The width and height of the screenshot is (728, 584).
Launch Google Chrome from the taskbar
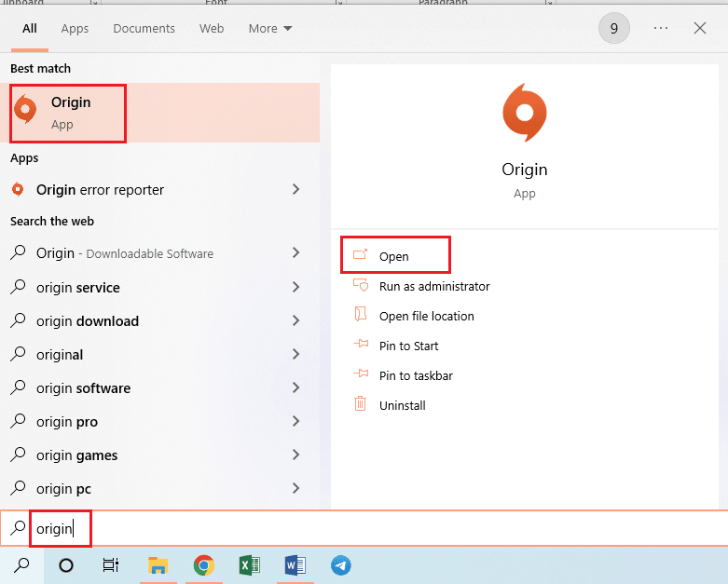(203, 565)
